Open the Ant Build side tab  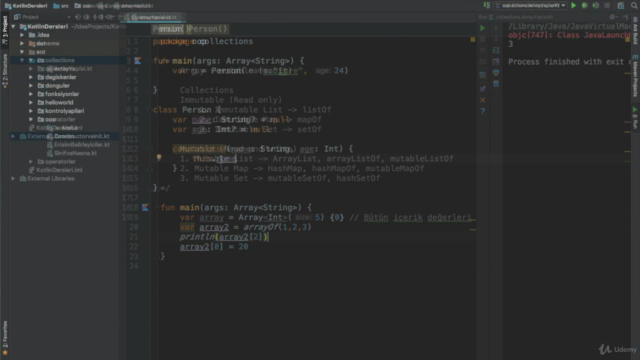[636, 31]
